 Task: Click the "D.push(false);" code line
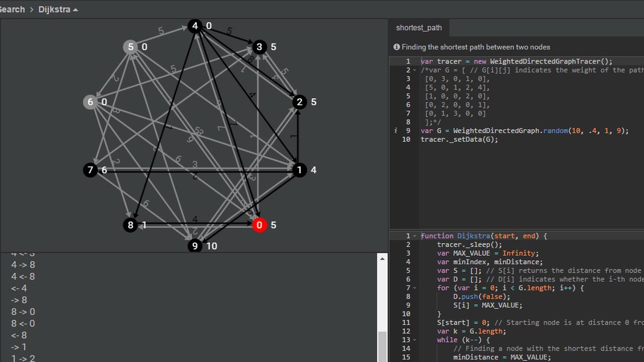pos(481,296)
